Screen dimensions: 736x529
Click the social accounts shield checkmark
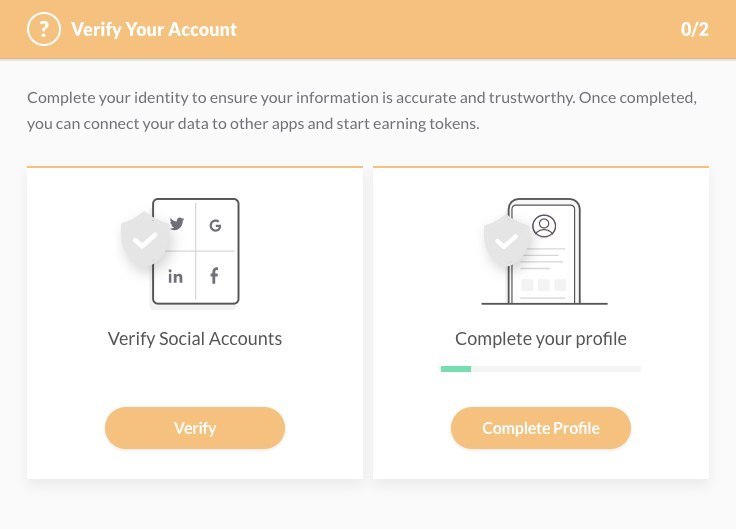point(145,240)
